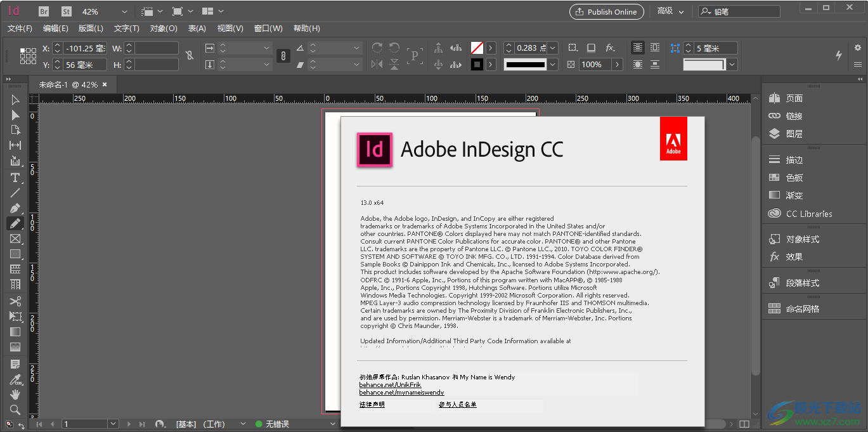This screenshot has height=432, width=868.
Task: Toggle constrain proportions for width and height
Action: click(x=190, y=56)
